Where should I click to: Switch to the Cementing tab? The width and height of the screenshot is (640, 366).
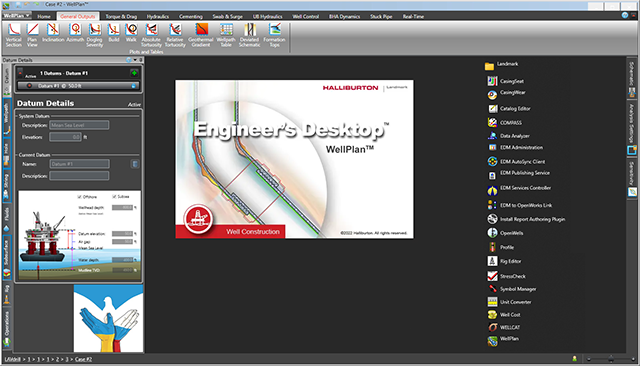point(191,16)
